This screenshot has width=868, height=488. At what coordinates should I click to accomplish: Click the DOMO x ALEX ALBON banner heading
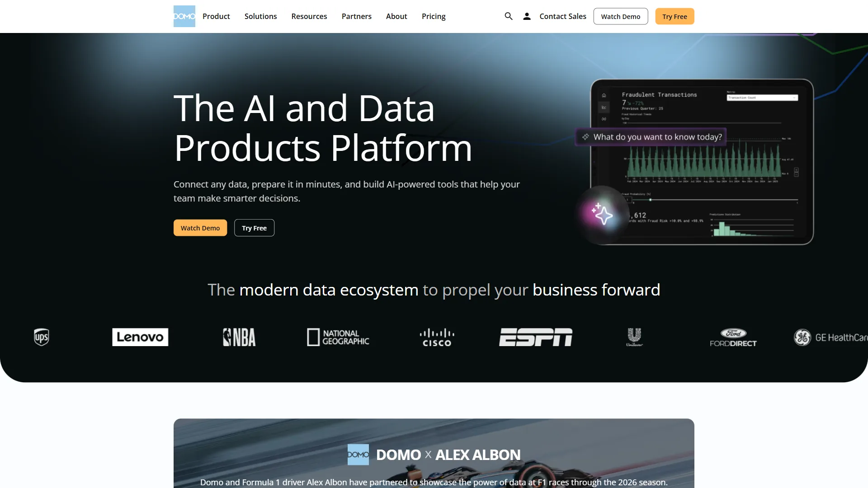tap(448, 455)
